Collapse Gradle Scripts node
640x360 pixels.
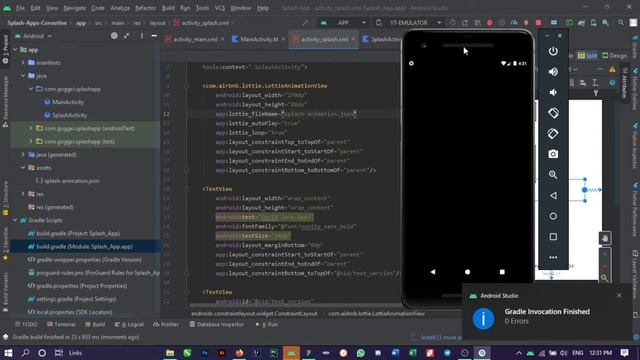15,220
